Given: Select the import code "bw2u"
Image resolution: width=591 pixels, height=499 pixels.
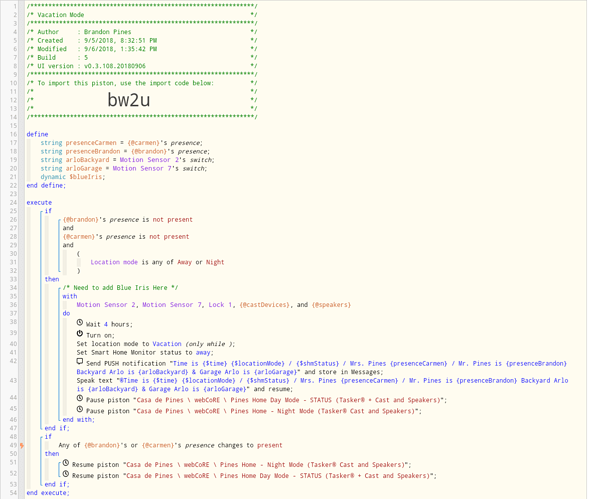Looking at the screenshot, I should [129, 100].
